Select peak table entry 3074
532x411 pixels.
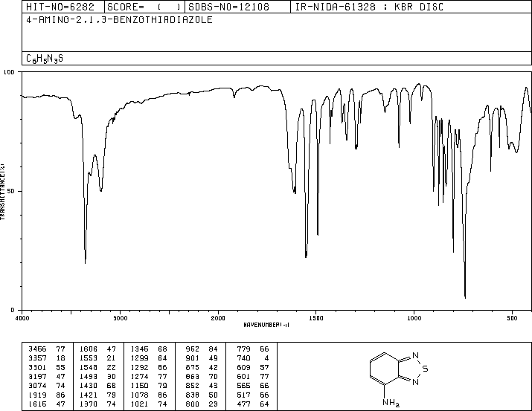[x=47, y=386]
